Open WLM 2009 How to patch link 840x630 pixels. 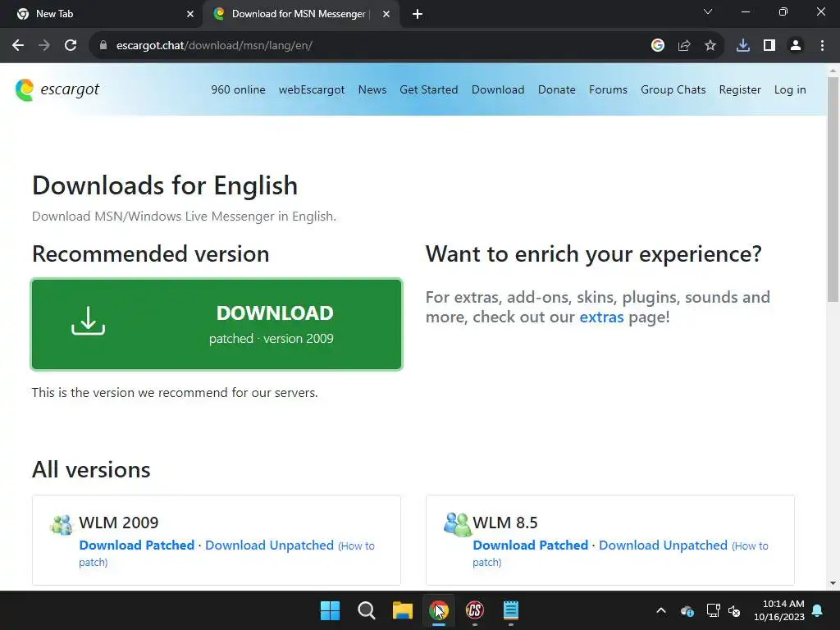(356, 546)
